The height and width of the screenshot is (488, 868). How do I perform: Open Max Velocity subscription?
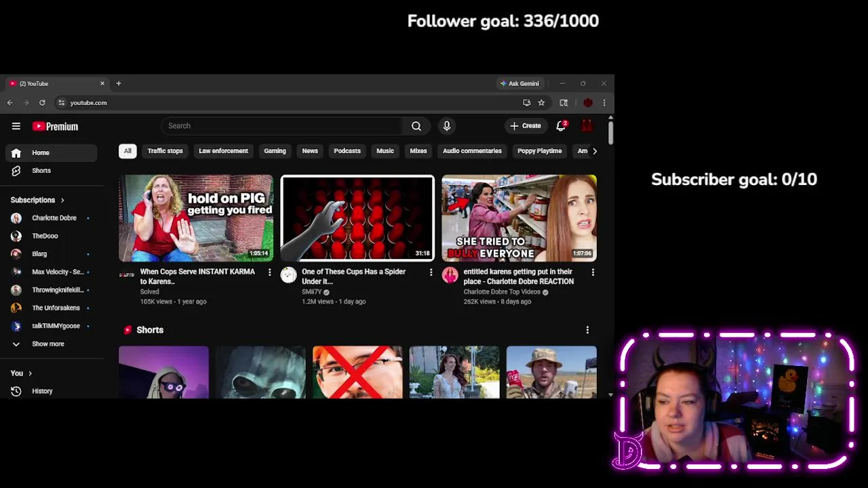pyautogui.click(x=51, y=272)
